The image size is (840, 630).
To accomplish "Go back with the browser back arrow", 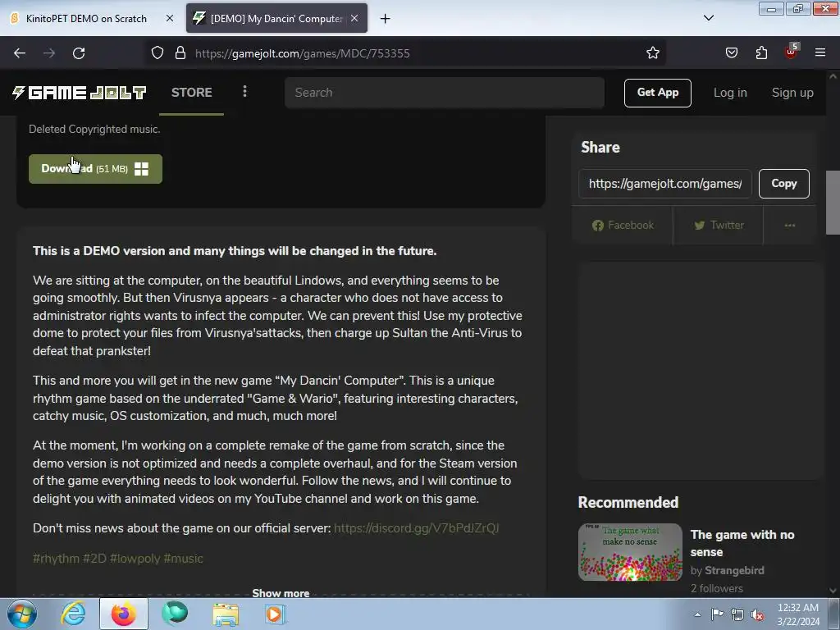I will point(20,53).
